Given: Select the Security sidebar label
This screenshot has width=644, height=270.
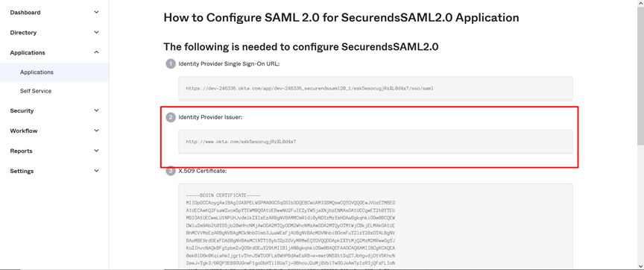Looking at the screenshot, I should (x=22, y=110).
